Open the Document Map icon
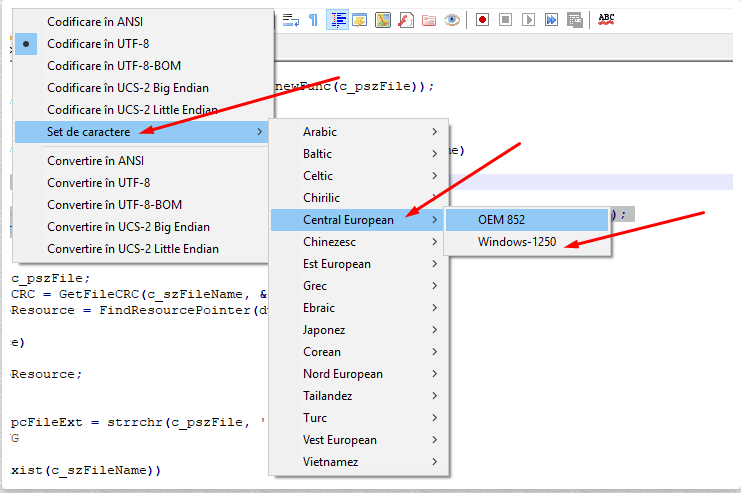The image size is (741, 493). click(x=383, y=20)
